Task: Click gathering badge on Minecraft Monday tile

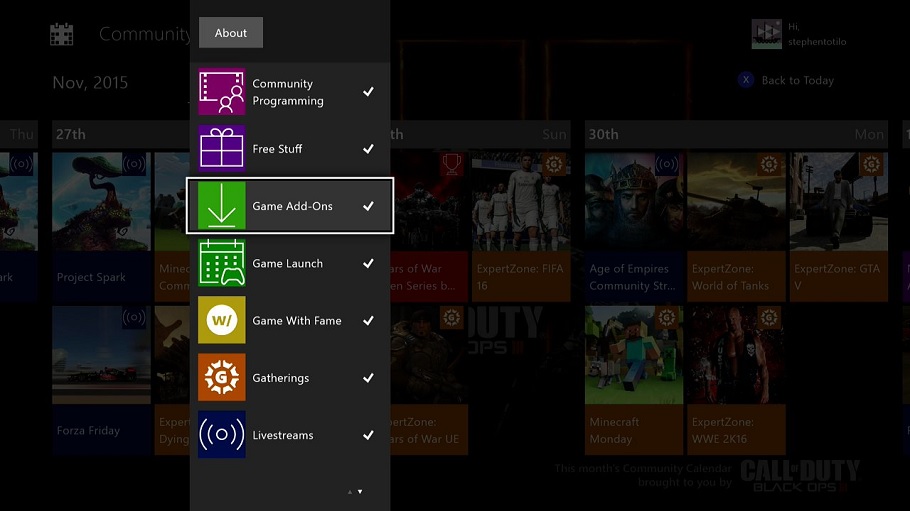Action: (x=667, y=318)
